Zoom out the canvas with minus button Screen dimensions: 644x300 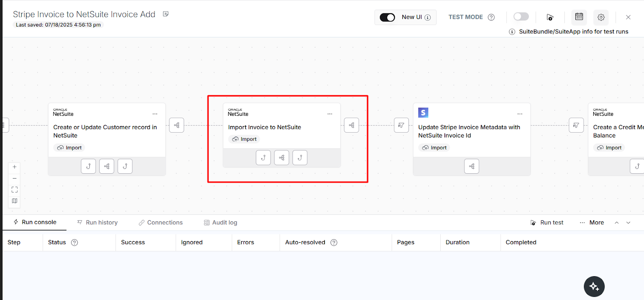click(x=14, y=178)
